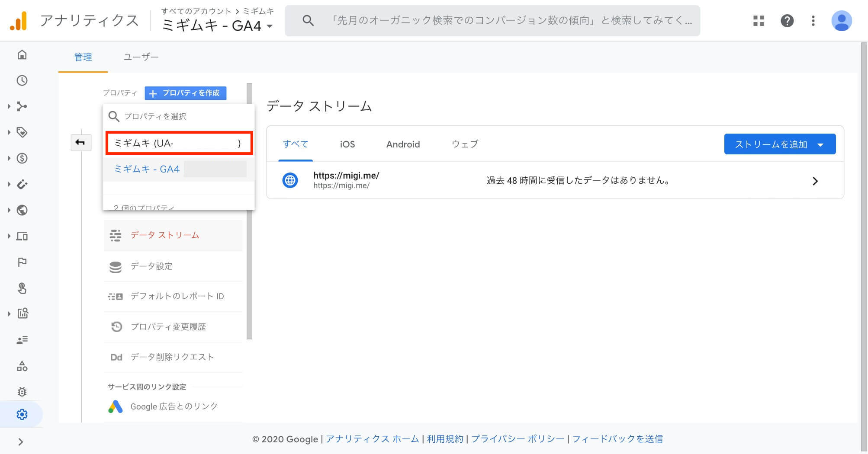This screenshot has height=454, width=868.
Task: Open the ミギムキ - GA4 property selector in header
Action: pos(218,26)
